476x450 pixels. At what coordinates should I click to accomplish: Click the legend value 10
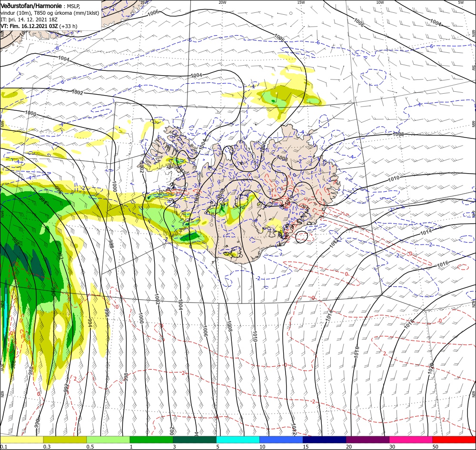(x=262, y=447)
